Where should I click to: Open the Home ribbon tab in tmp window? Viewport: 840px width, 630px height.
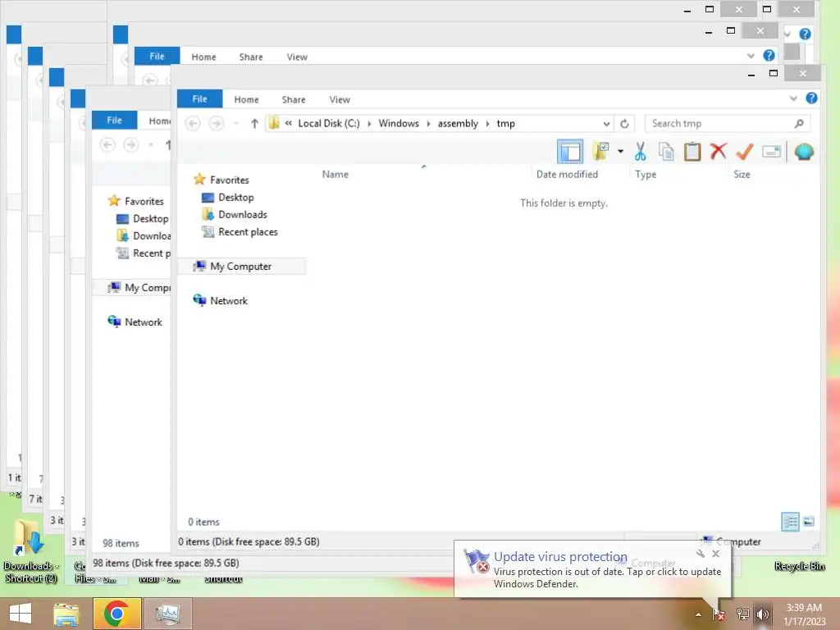click(x=246, y=99)
